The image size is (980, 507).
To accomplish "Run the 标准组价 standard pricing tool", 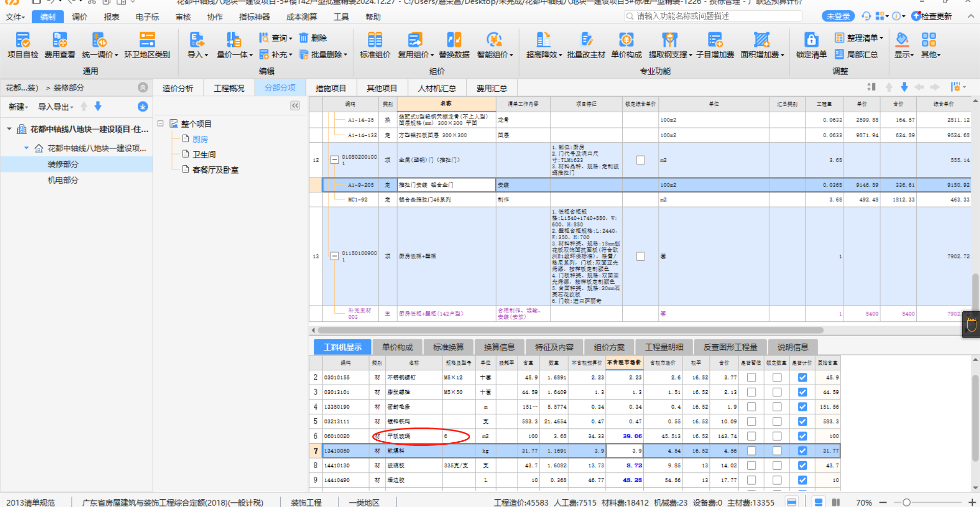I will tap(375, 45).
